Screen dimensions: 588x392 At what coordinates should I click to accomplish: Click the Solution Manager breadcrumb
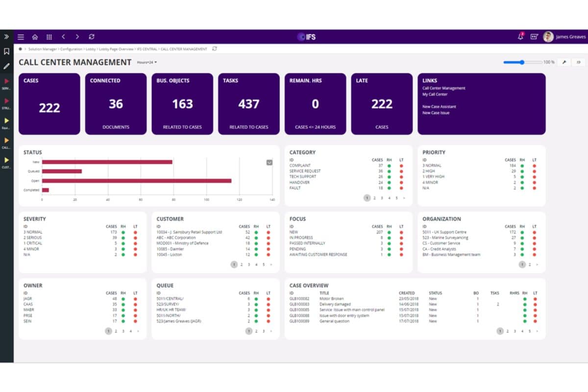43,49
